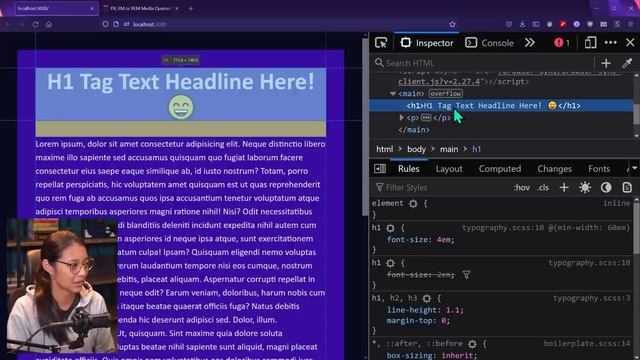Toggle light color scheme simulation (sun icon)

coord(585,187)
